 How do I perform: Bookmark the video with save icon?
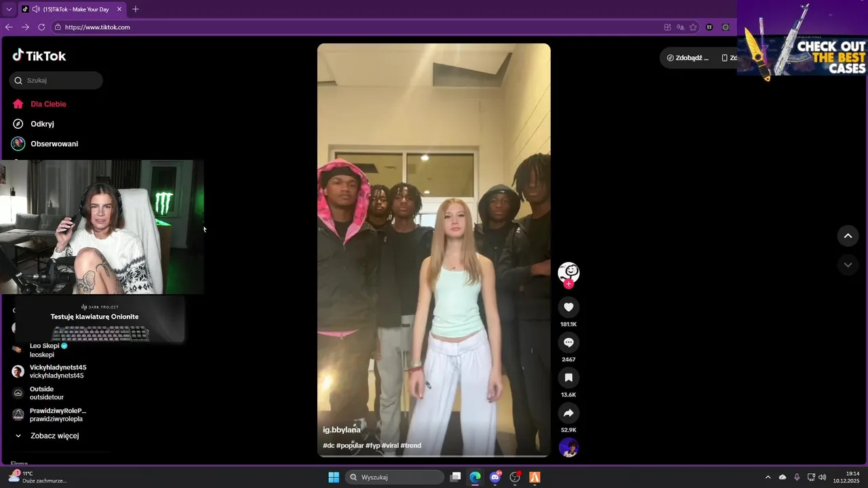pos(568,378)
